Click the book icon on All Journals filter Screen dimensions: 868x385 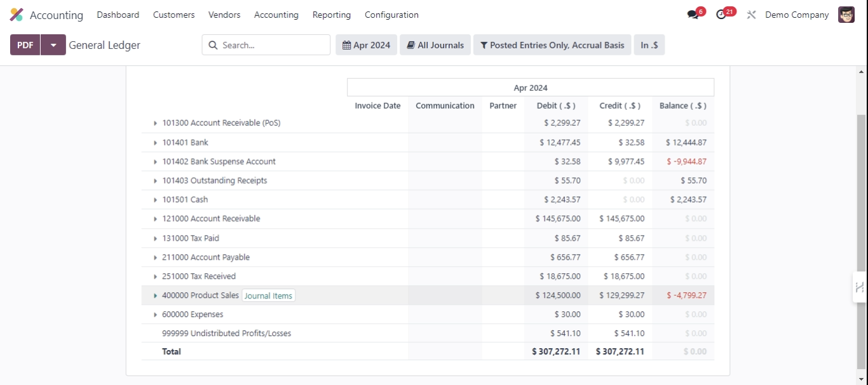click(411, 44)
